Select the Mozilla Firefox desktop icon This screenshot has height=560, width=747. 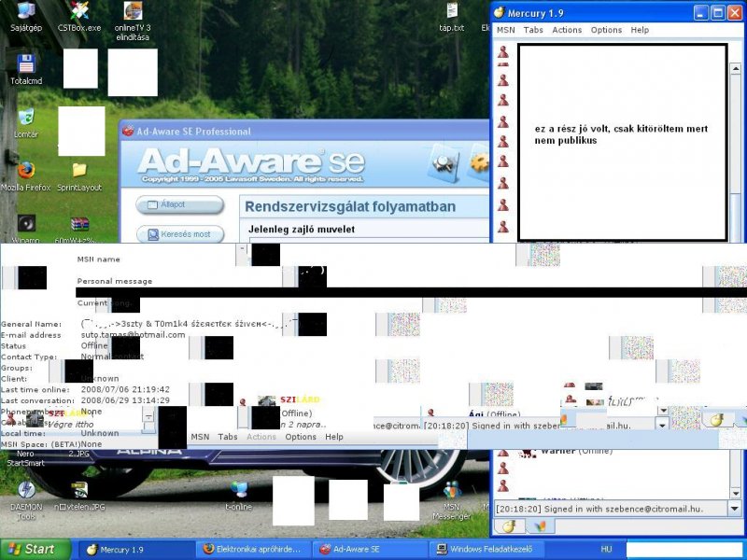pos(26,176)
